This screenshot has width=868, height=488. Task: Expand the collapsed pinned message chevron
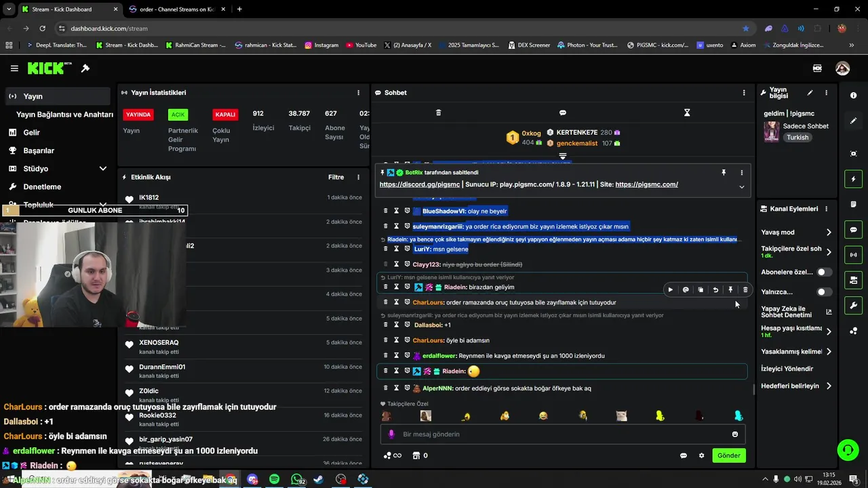coord(741,187)
